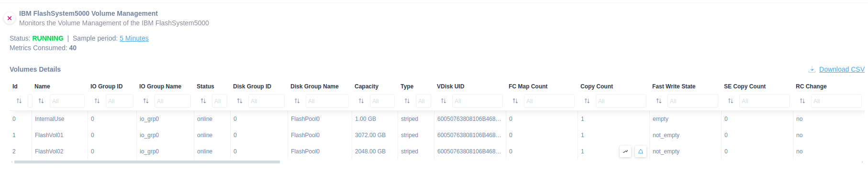868x172 pixels.
Task: Focus the Capacity filter field
Action: click(382, 101)
